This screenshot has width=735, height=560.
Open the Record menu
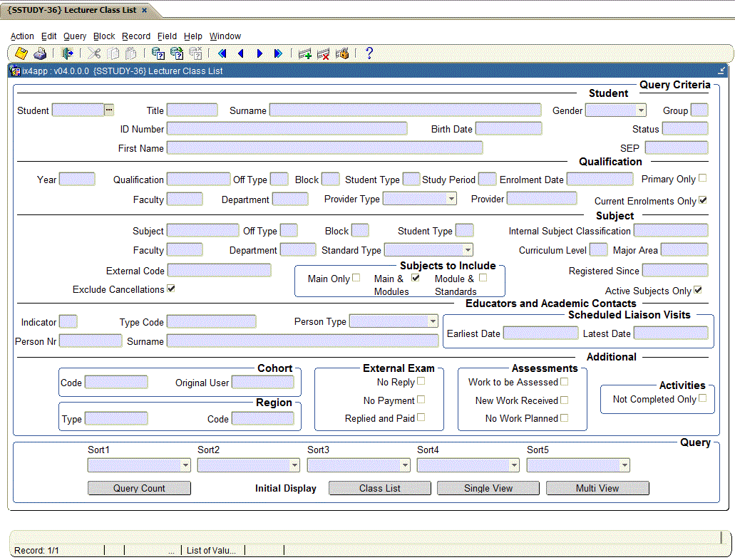[x=135, y=36]
